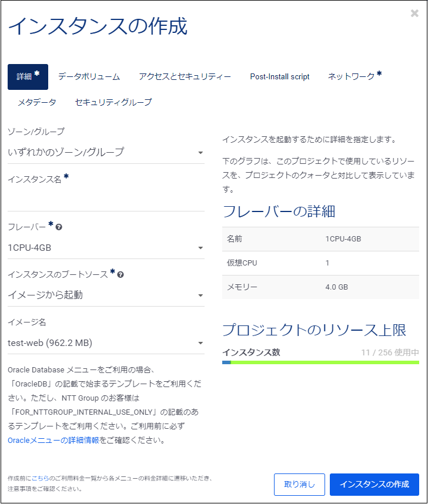
Task: Click the 取り消し cancel button
Action: [x=299, y=485]
